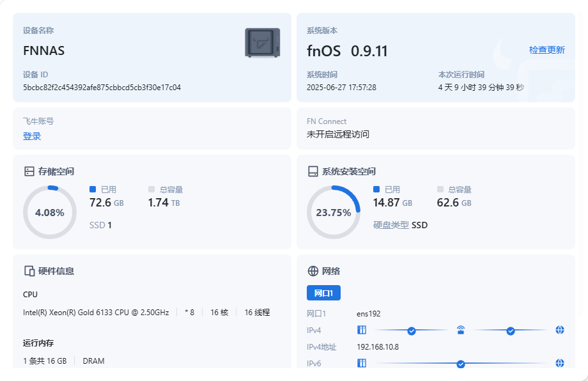Open the 登录 link under 飞牛账号

32,136
